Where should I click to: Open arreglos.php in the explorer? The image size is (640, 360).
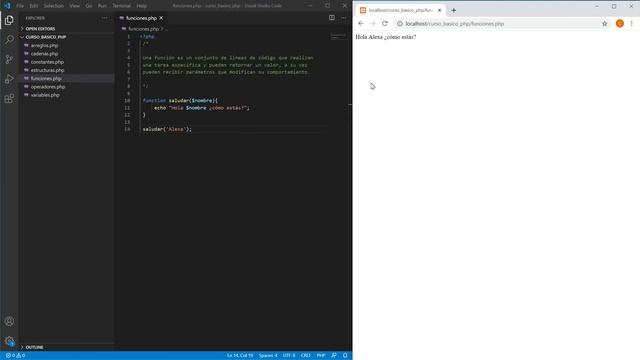tap(44, 45)
